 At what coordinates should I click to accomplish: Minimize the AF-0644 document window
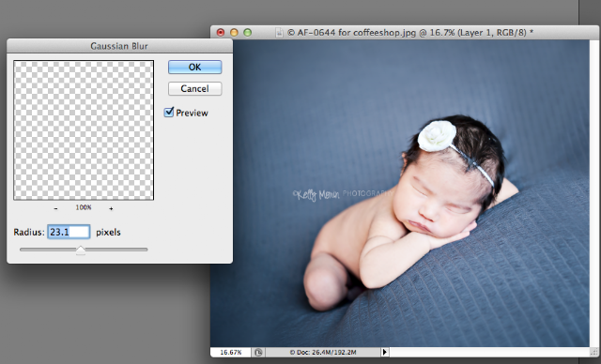click(x=234, y=33)
